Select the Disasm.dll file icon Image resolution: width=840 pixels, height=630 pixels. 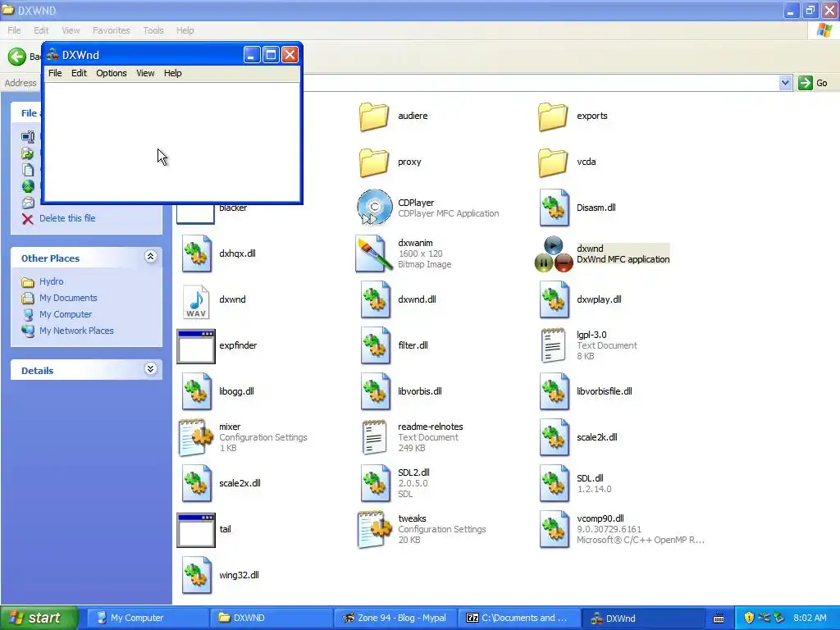(x=554, y=208)
